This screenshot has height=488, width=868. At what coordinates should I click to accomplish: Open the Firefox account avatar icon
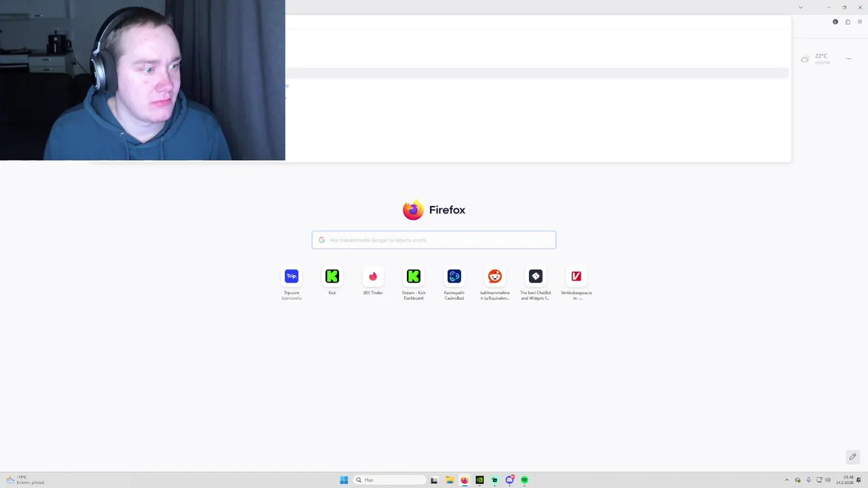[x=835, y=22]
